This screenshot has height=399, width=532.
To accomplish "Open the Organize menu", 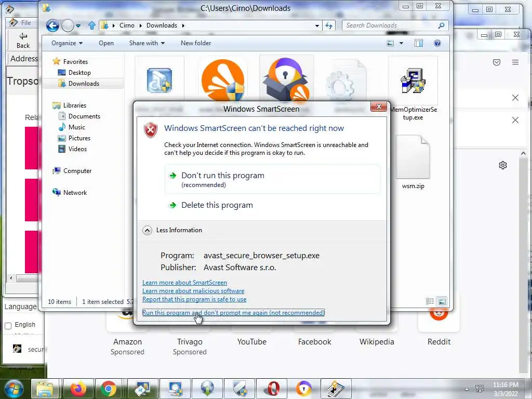I will [67, 43].
